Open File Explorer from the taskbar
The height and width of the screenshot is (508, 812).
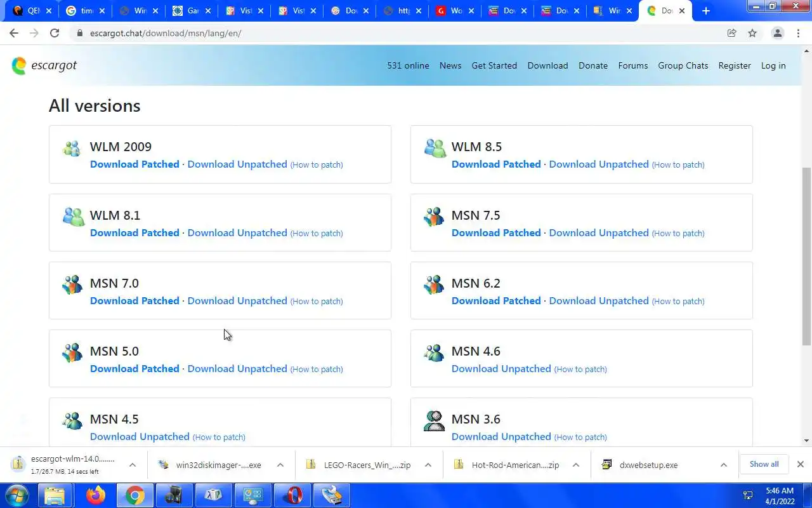[55, 495]
